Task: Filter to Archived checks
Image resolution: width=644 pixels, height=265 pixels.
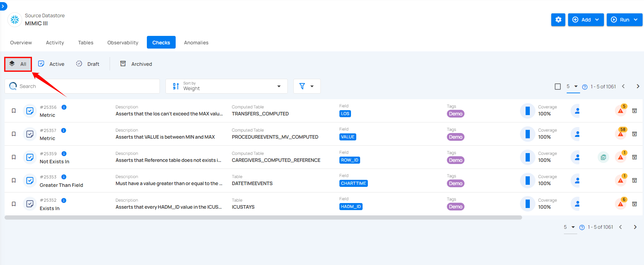Action: (136, 64)
